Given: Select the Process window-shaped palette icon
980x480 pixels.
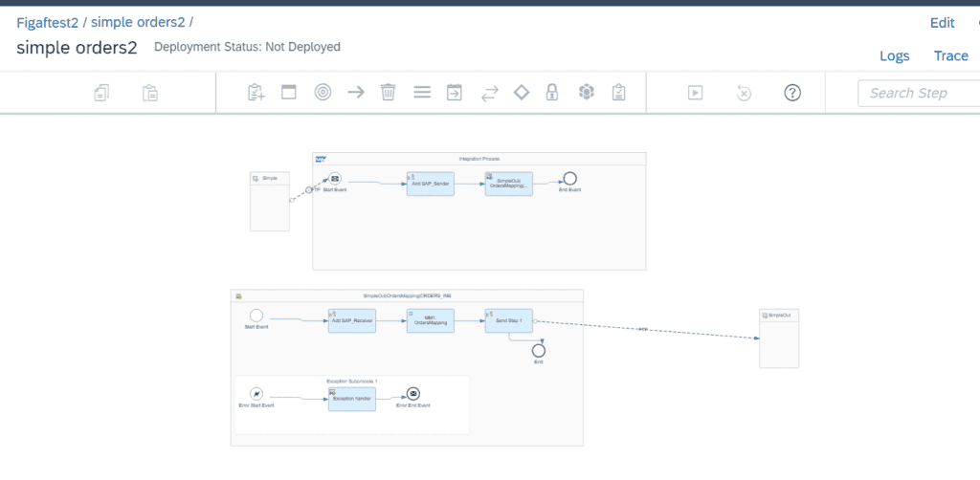Looking at the screenshot, I should click(289, 93).
